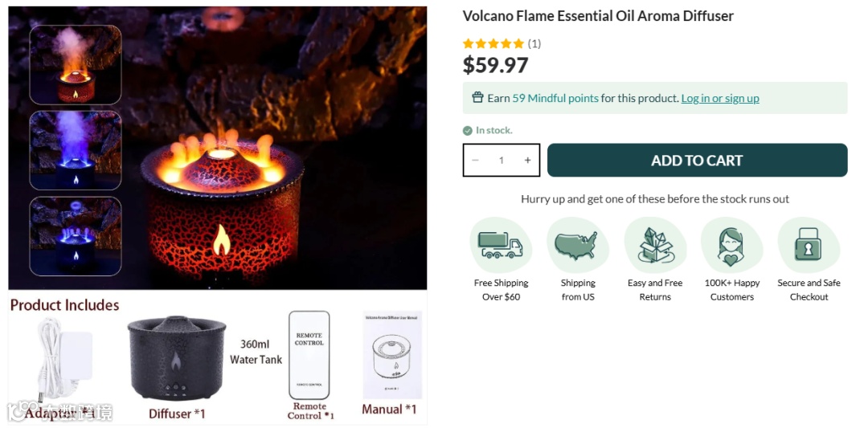Click the gift icon beside Mindful points
868x428 pixels.
pyautogui.click(x=477, y=98)
